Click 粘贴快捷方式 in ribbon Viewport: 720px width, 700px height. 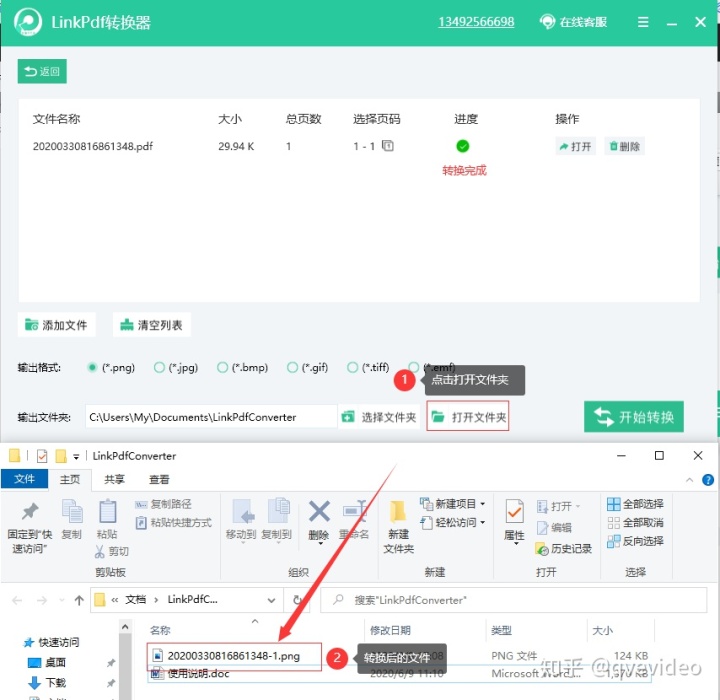click(174, 522)
